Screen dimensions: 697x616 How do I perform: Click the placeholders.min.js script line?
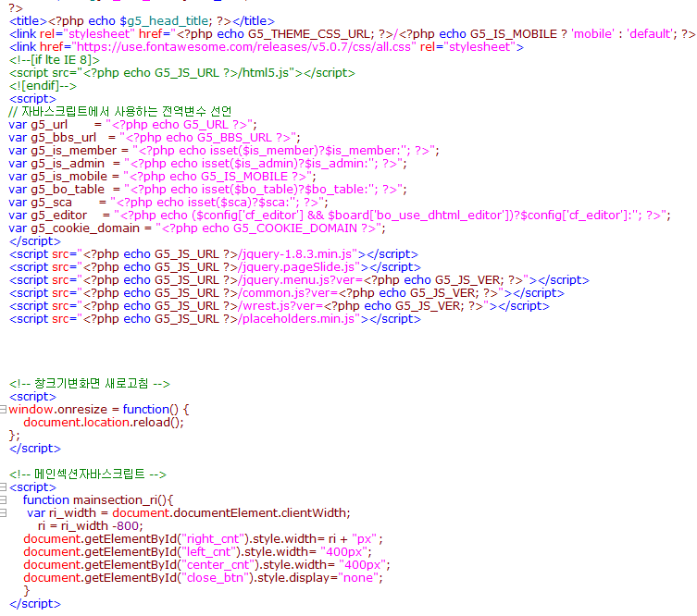pos(215,319)
